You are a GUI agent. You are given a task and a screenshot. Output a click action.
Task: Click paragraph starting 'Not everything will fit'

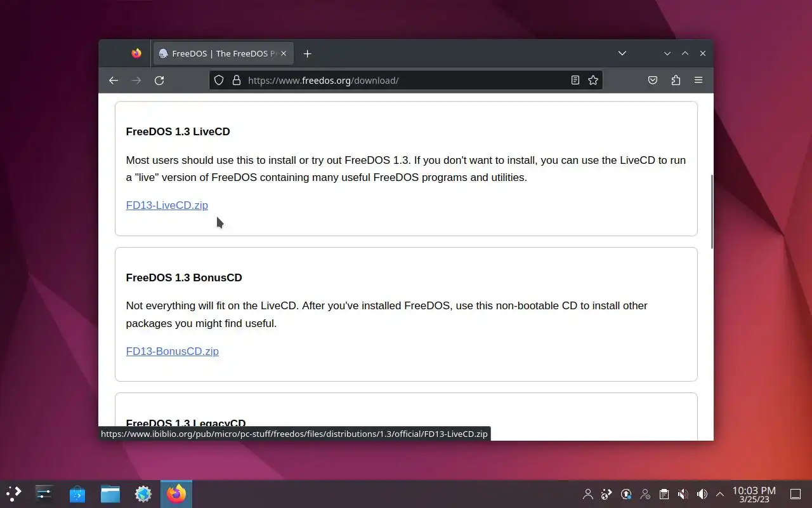[387, 314]
